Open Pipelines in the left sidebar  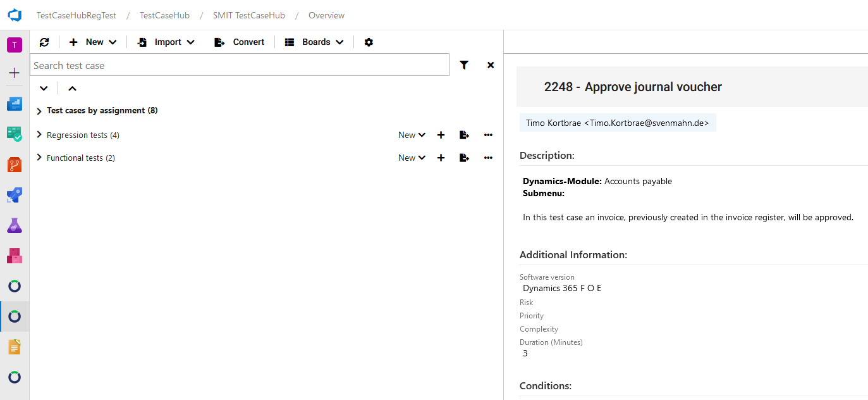click(15, 195)
